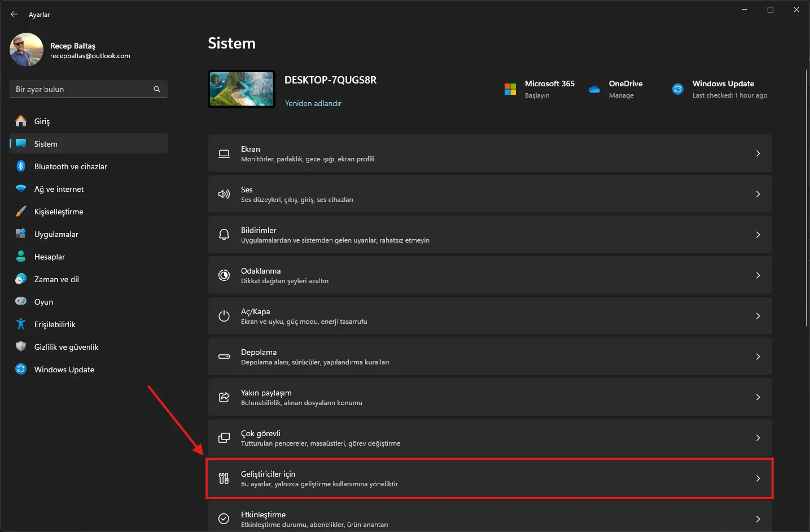810x532 pixels.
Task: Click the chevron on the Bildirimler row
Action: click(758, 235)
